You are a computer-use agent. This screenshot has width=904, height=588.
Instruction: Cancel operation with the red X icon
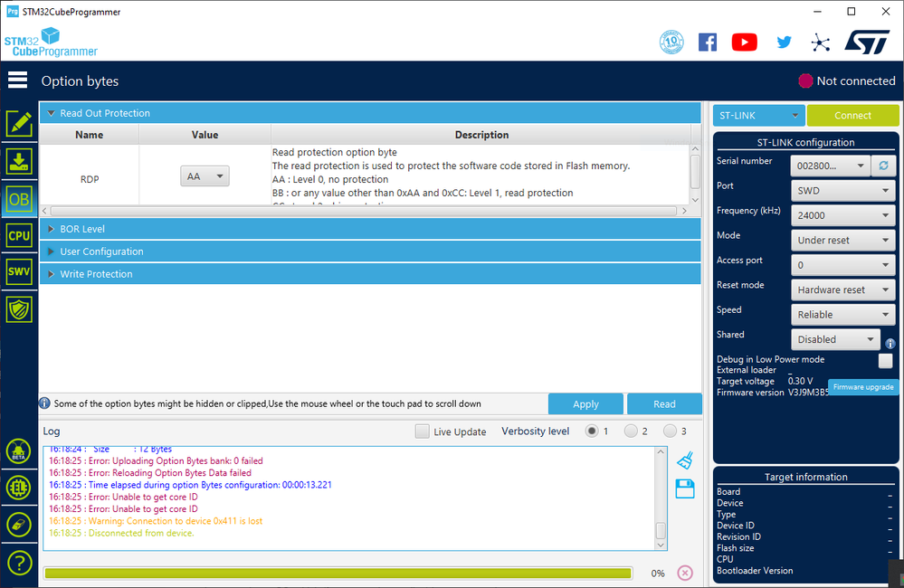tap(685, 573)
